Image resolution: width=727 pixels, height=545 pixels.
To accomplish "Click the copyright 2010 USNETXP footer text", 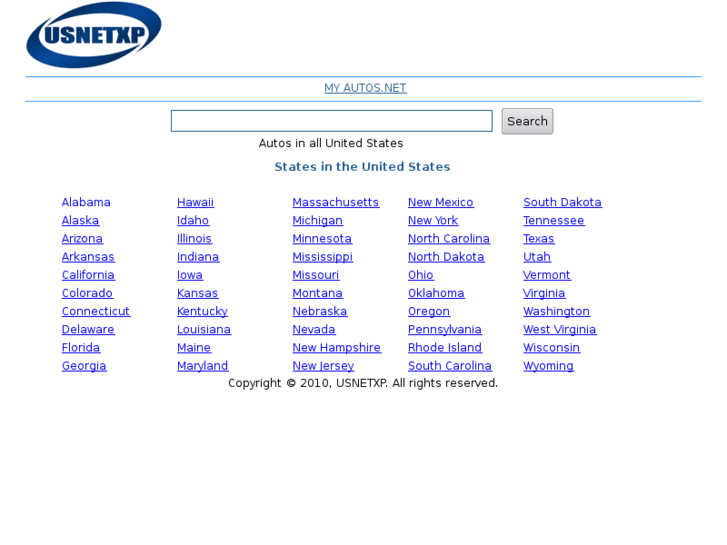I will (363, 383).
